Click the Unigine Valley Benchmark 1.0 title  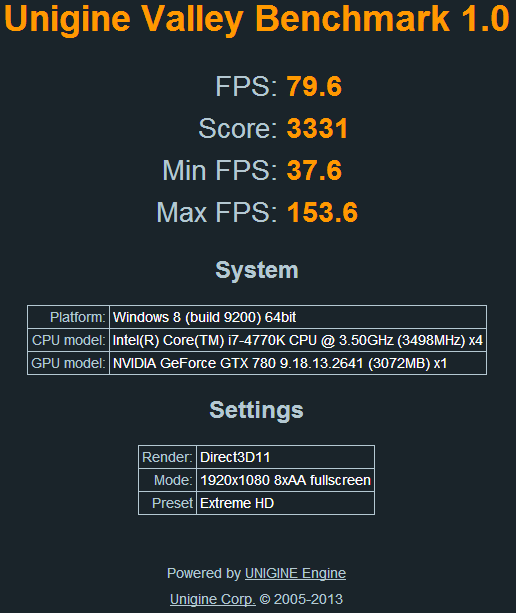[x=257, y=19]
